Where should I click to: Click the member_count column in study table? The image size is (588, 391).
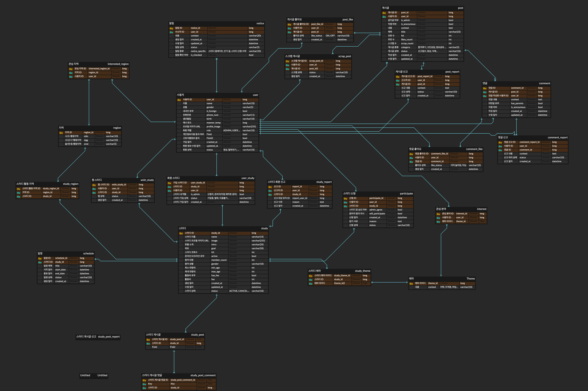coord(219,260)
